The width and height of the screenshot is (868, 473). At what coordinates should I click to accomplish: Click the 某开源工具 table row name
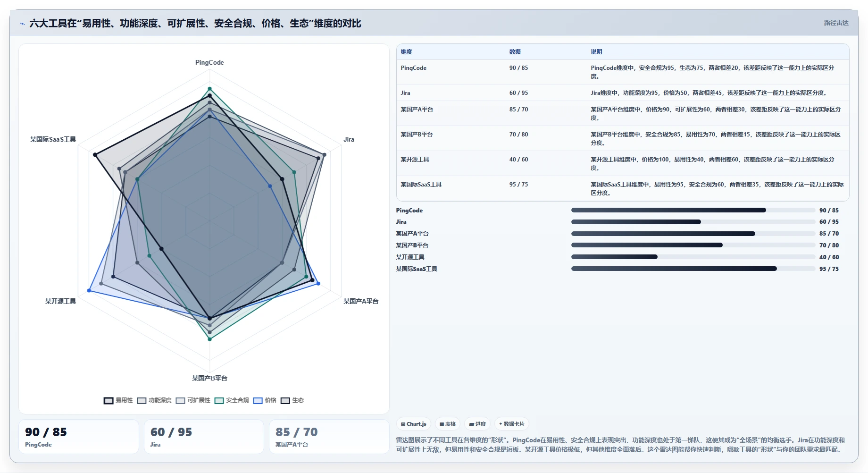click(415, 160)
